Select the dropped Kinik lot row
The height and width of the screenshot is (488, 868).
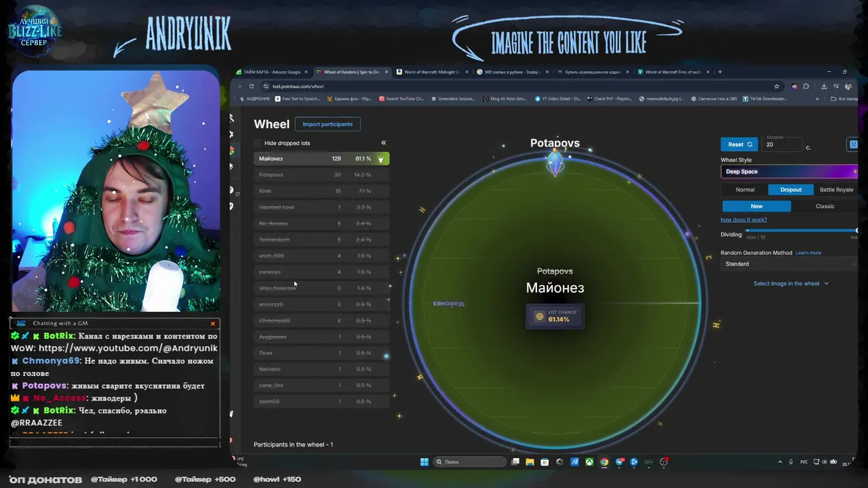321,191
